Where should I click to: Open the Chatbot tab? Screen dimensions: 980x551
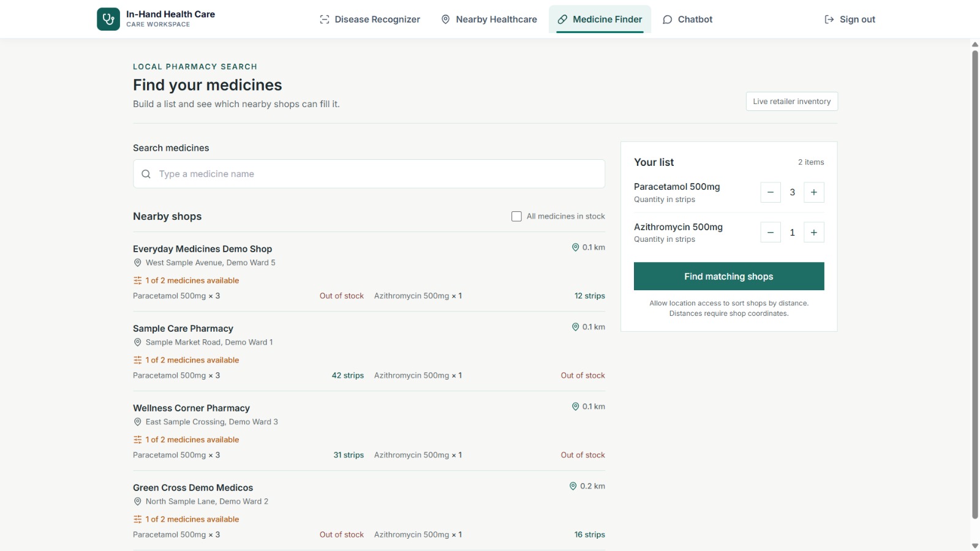687,20
